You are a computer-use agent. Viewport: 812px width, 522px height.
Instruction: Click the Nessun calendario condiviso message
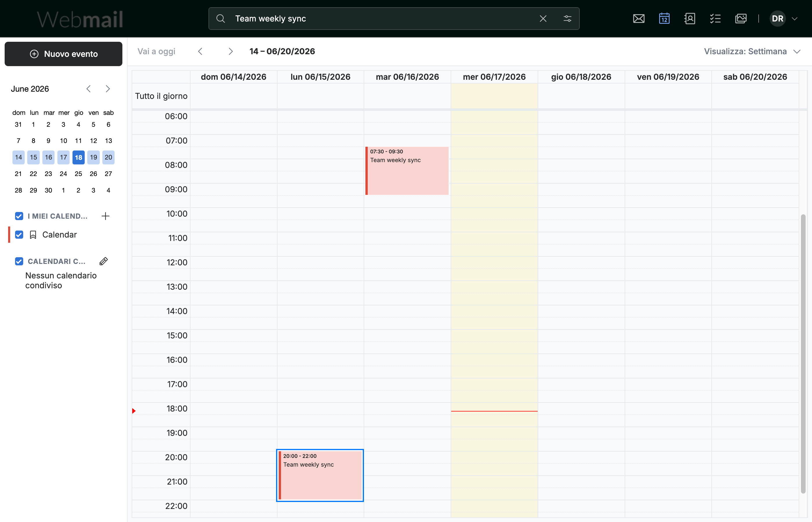(x=61, y=280)
